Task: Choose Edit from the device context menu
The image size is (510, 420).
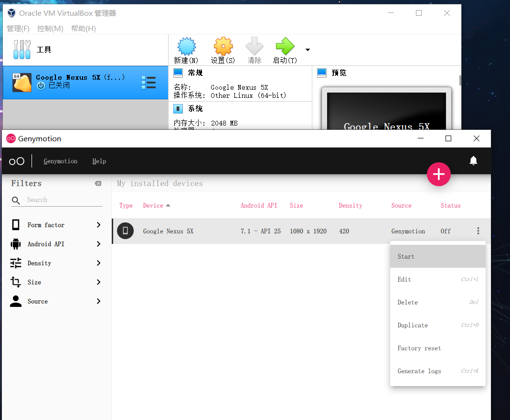Action: 438,279
